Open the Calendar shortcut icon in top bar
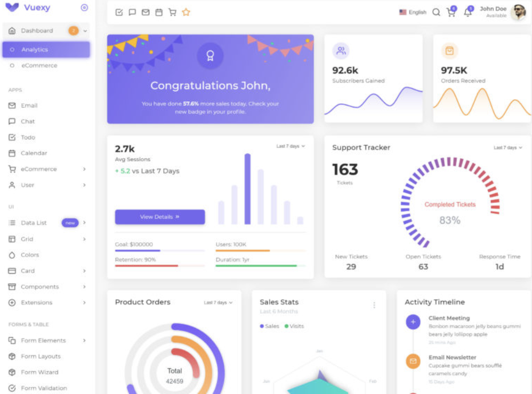Viewport: 532px width, 394px height. (159, 12)
